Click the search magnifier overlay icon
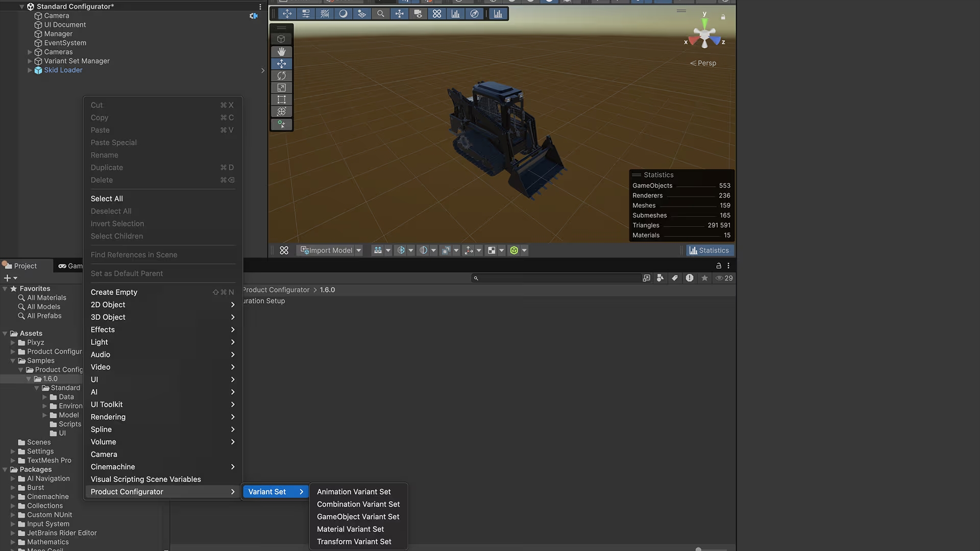The height and width of the screenshot is (551, 980). [380, 14]
